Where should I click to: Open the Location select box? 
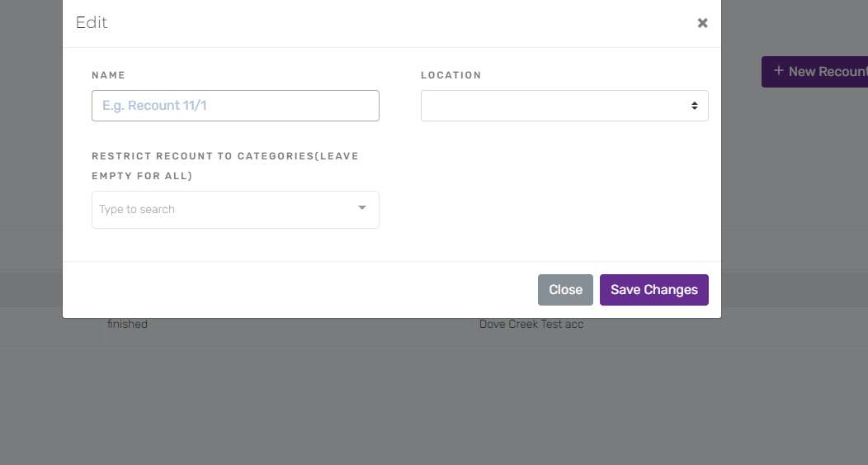[x=564, y=105]
